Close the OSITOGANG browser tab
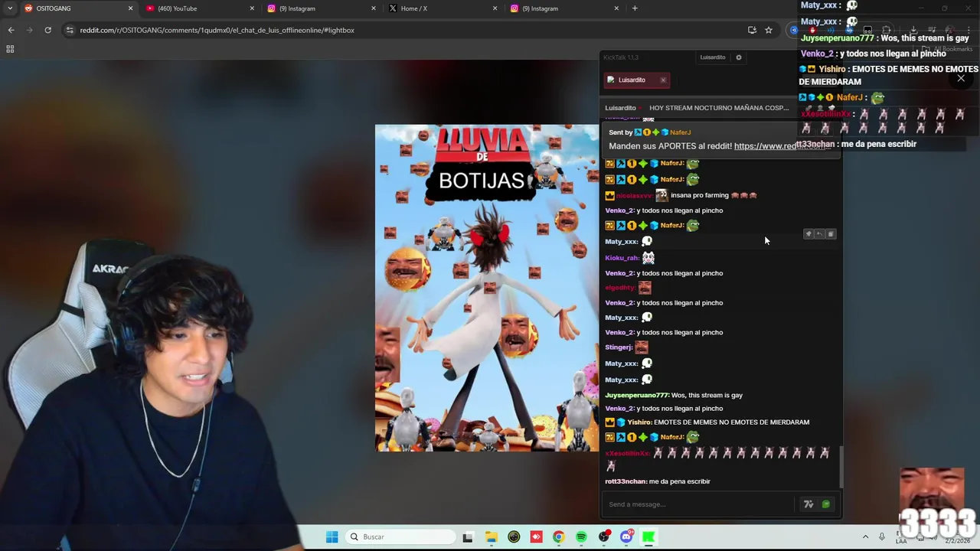This screenshot has height=551, width=980. point(130,8)
